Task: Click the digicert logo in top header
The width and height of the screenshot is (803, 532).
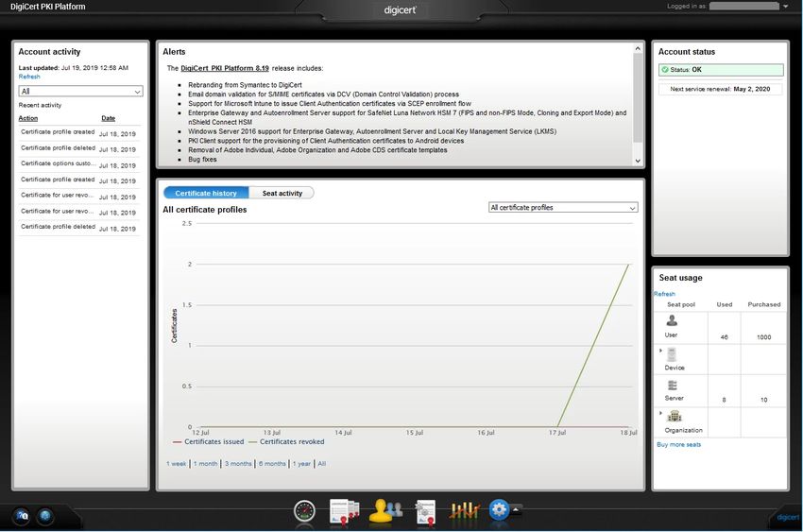Action: point(400,9)
